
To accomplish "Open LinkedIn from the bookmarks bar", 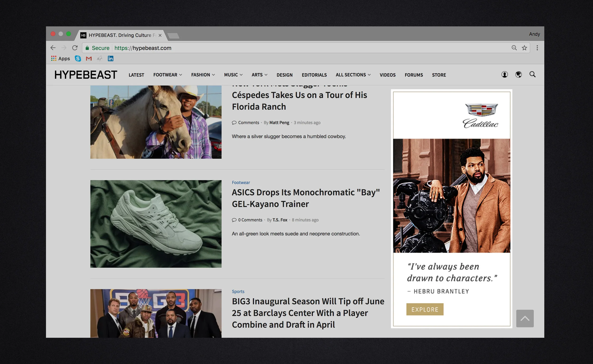I will pyautogui.click(x=111, y=59).
